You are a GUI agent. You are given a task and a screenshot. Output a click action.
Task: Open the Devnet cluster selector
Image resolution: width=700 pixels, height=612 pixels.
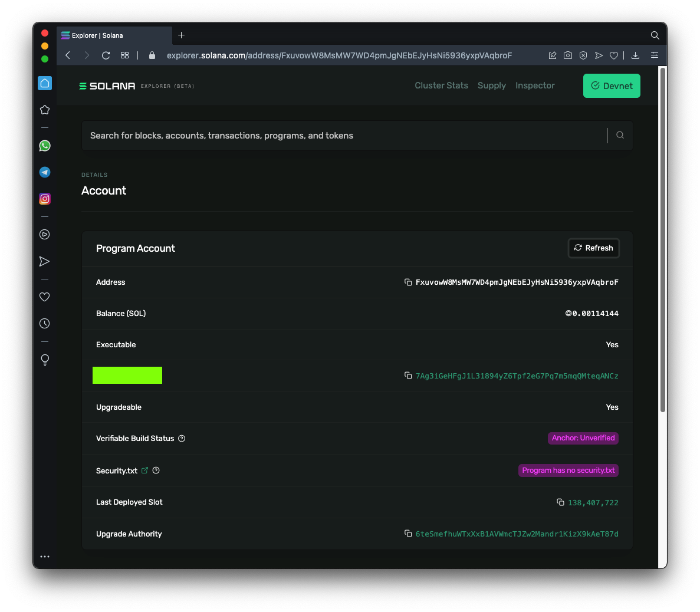point(612,86)
